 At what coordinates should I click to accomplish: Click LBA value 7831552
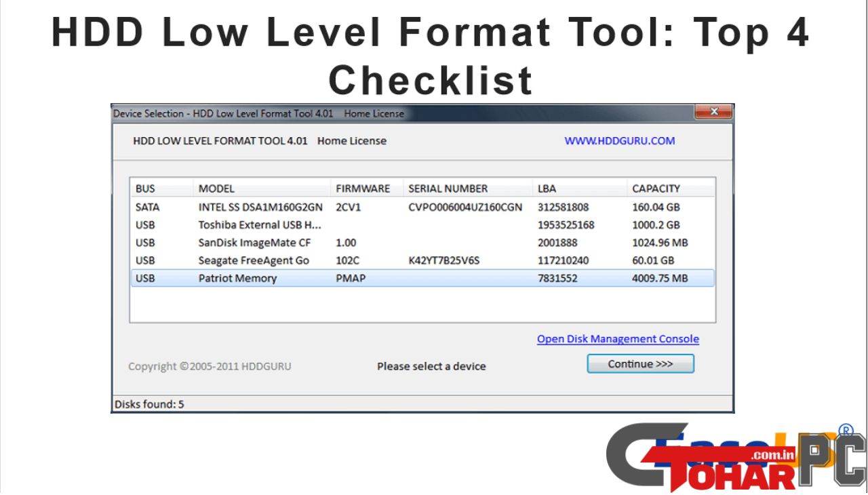tap(557, 278)
